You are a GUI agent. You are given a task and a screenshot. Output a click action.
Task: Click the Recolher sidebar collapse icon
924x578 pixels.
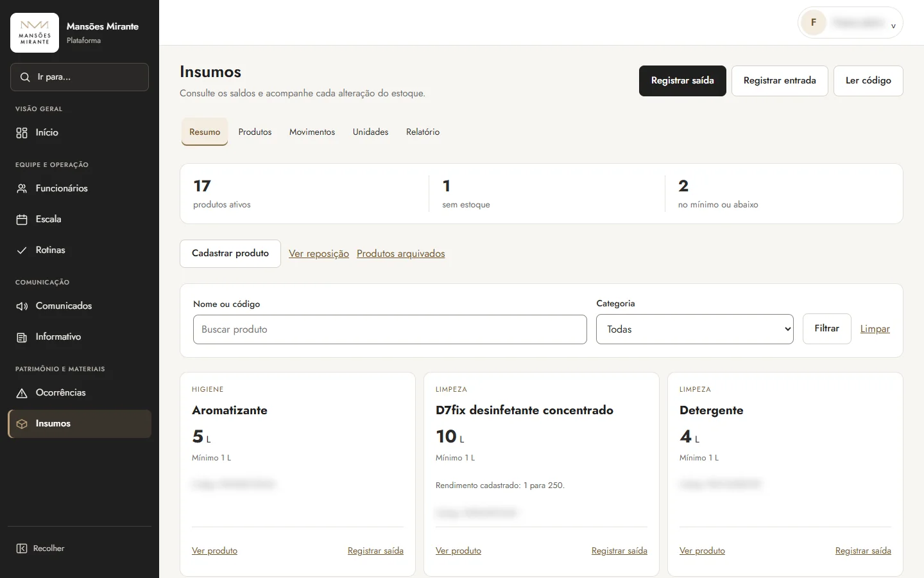point(22,548)
